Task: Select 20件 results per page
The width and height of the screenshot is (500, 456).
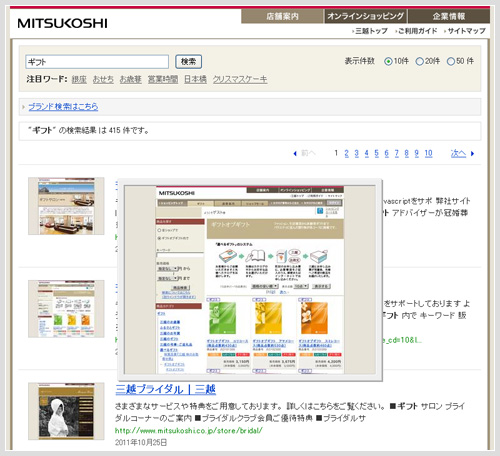Action: coord(420,61)
